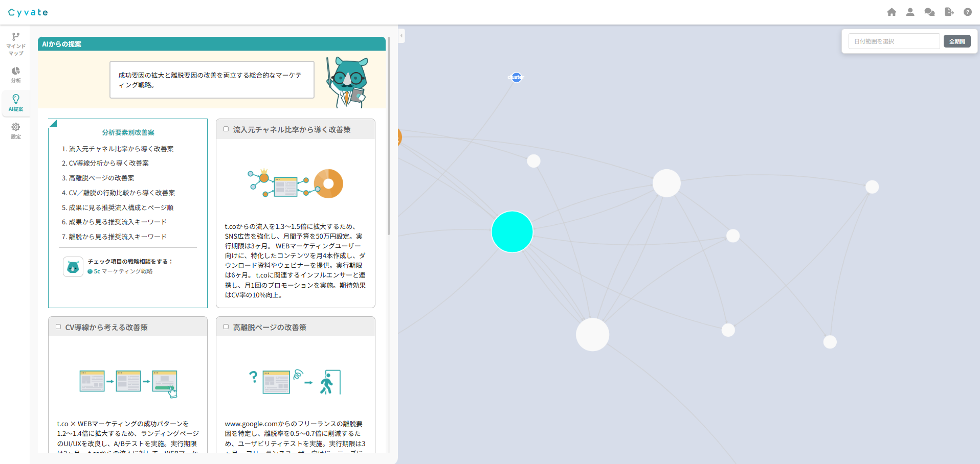Check the 高離脱ページの改善策 checkbox
980x464 pixels.
click(x=226, y=327)
